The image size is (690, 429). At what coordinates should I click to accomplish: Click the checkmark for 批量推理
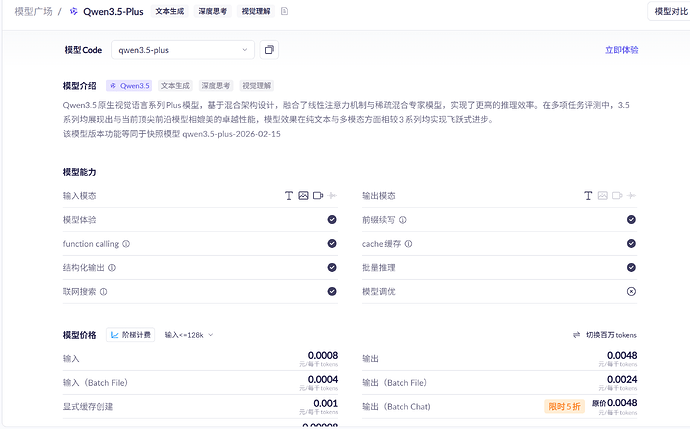coord(631,267)
